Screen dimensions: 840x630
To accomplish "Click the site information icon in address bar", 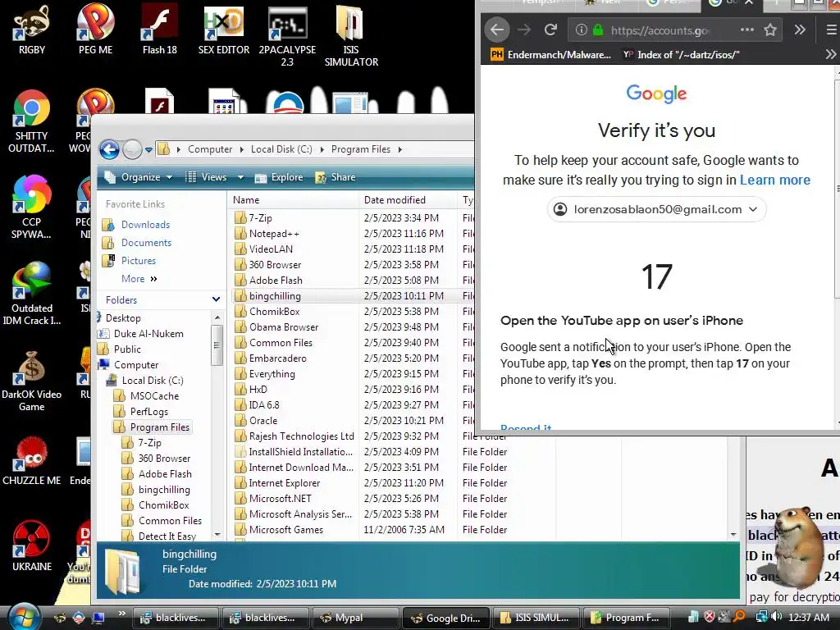I will [x=582, y=30].
